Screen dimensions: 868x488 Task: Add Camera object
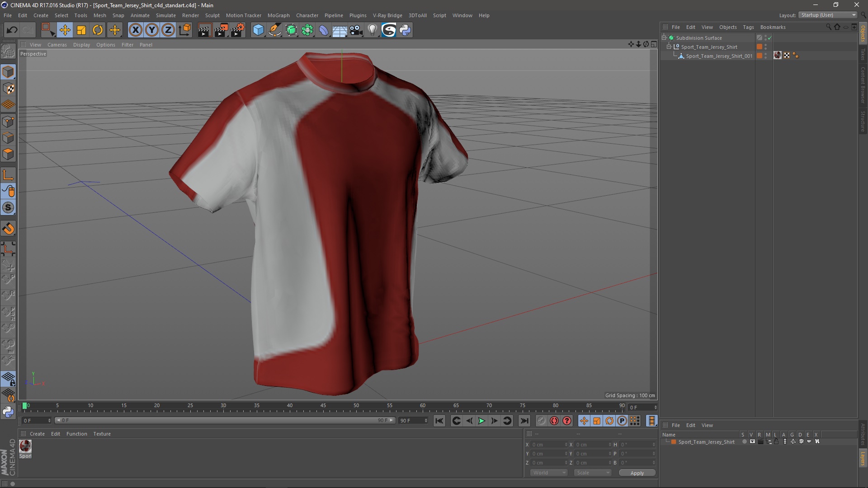[356, 30]
